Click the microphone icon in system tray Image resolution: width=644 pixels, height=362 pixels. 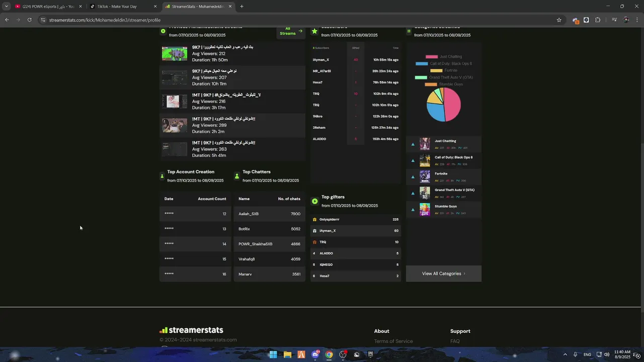[575, 354]
